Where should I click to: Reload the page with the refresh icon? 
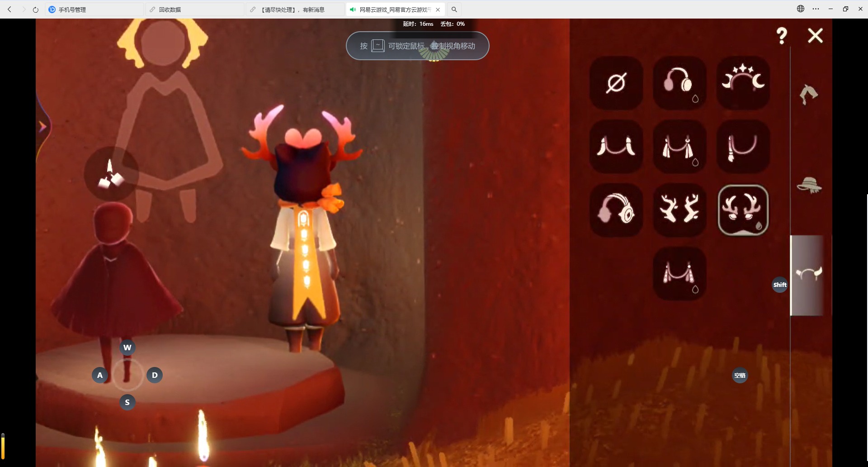click(36, 10)
